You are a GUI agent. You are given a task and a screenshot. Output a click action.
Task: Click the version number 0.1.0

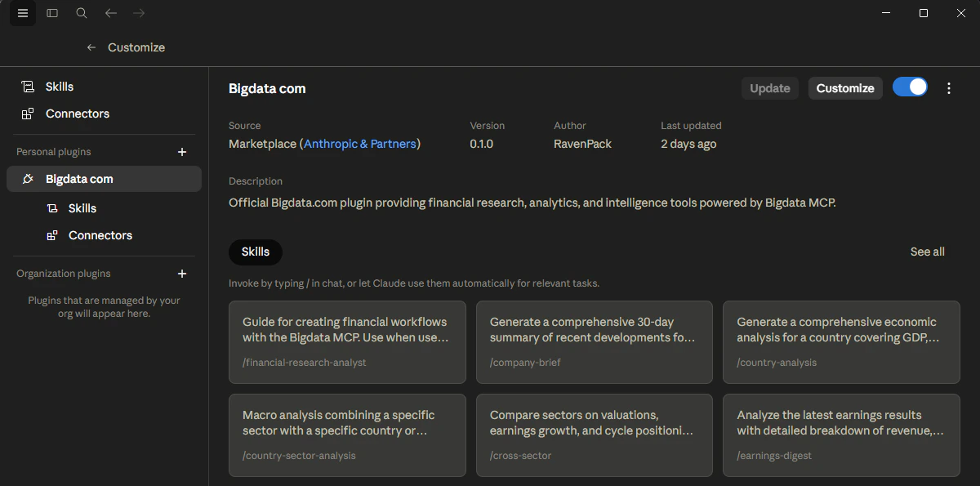(x=481, y=144)
